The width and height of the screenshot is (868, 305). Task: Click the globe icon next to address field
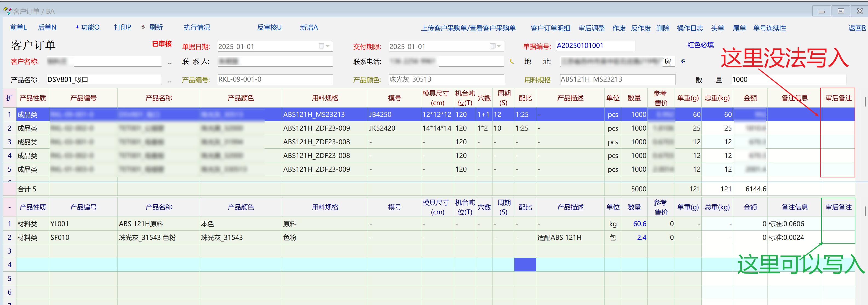(x=683, y=61)
